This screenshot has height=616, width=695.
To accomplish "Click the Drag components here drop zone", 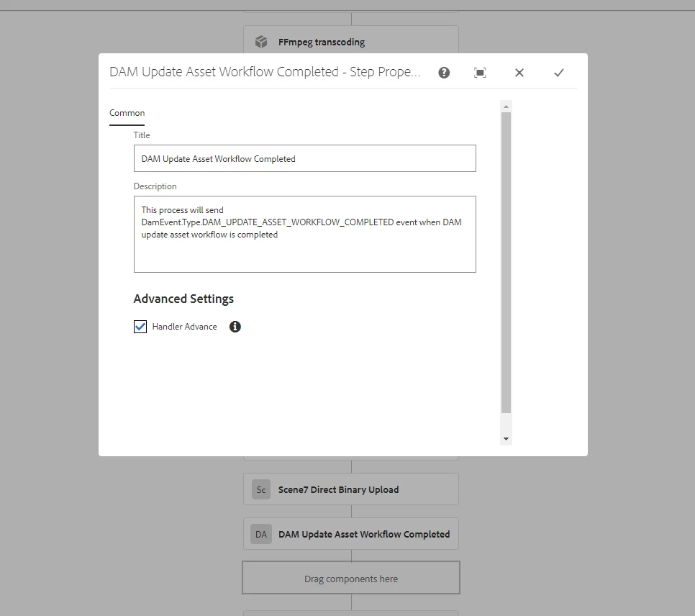I will (x=351, y=578).
